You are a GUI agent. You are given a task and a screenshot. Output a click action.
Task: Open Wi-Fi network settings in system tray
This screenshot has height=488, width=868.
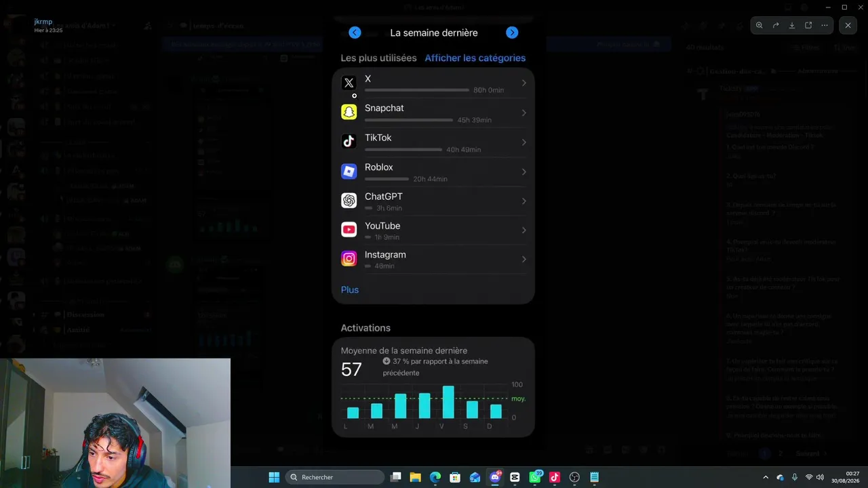pyautogui.click(x=808, y=477)
